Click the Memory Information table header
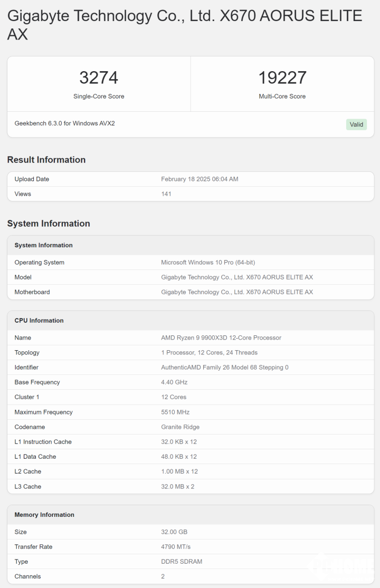The width and height of the screenshot is (380, 588). pos(44,515)
